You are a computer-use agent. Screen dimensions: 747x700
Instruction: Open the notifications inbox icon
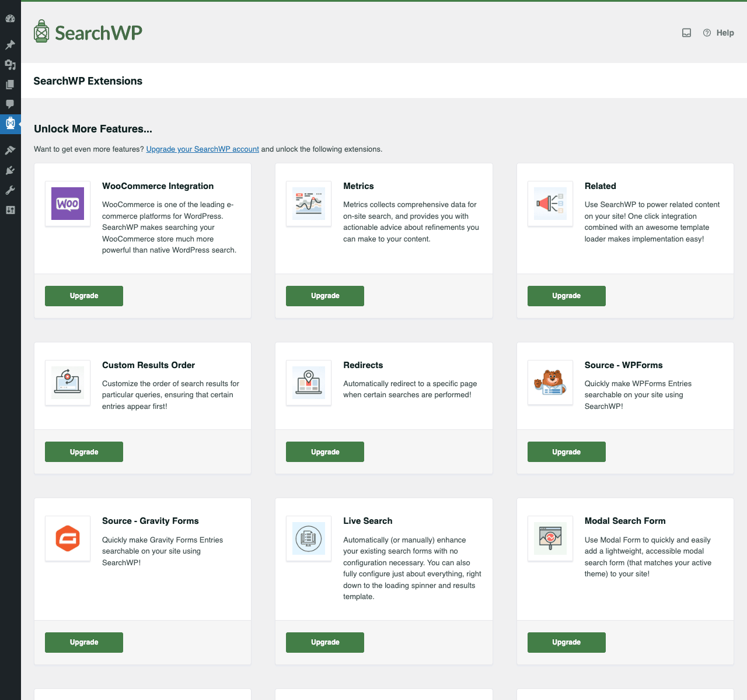pos(687,33)
